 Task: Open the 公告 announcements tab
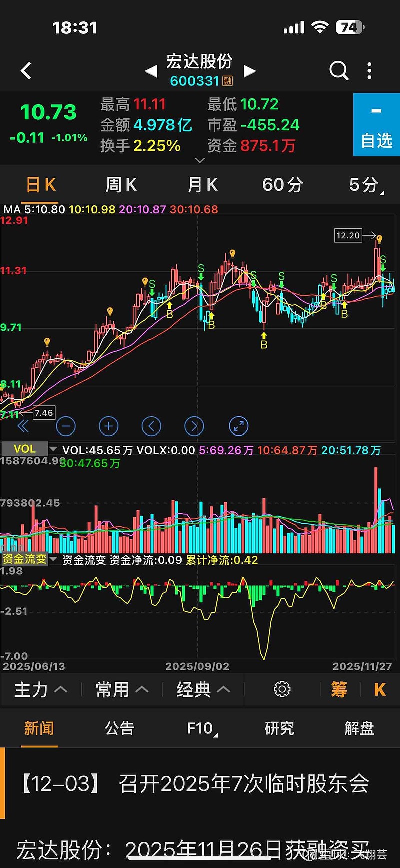coord(119,728)
